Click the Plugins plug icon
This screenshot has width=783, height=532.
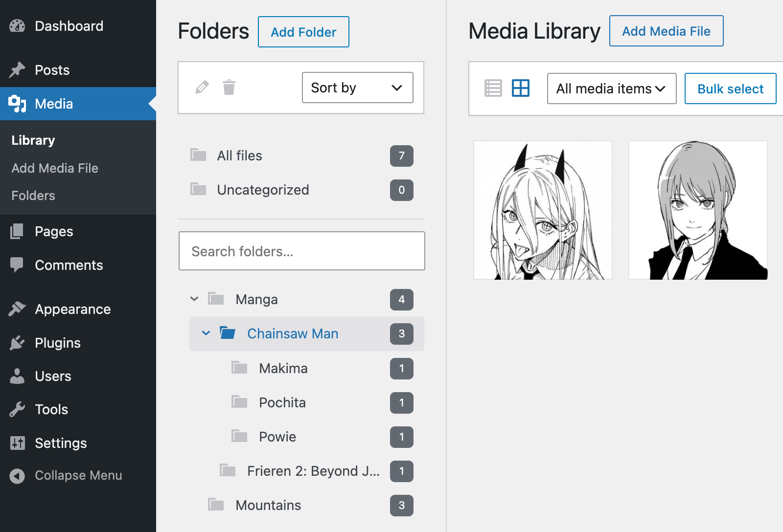pos(17,343)
